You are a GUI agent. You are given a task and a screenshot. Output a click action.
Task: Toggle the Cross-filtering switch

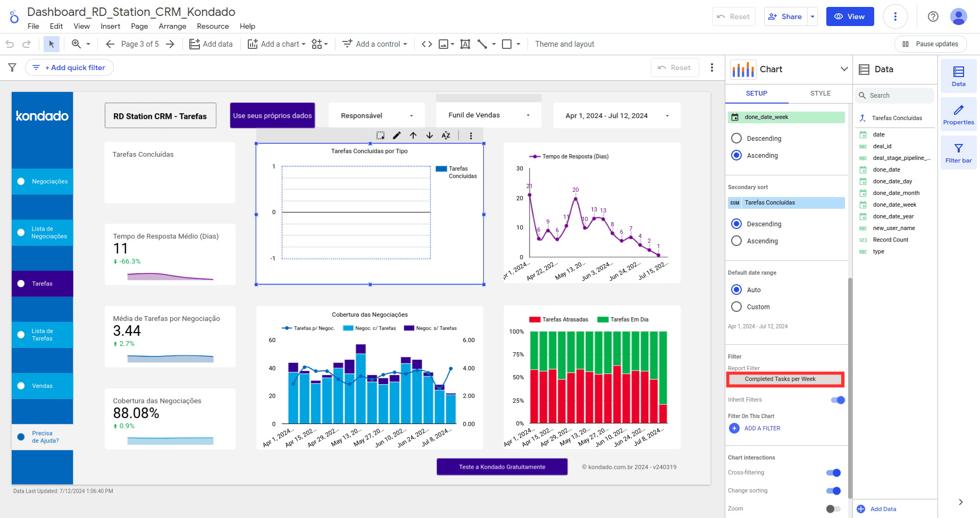[833, 473]
